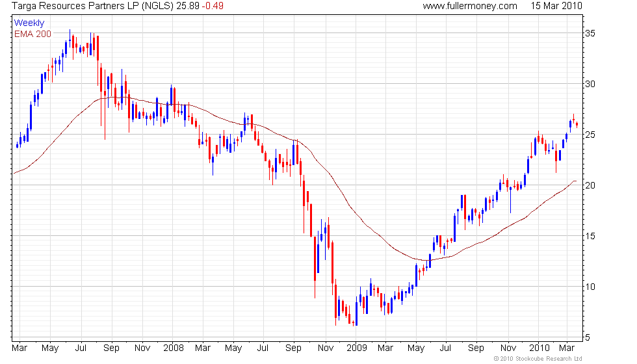Click the '© 2010 Stockcube Research Ltd' copyright text

coord(538,359)
